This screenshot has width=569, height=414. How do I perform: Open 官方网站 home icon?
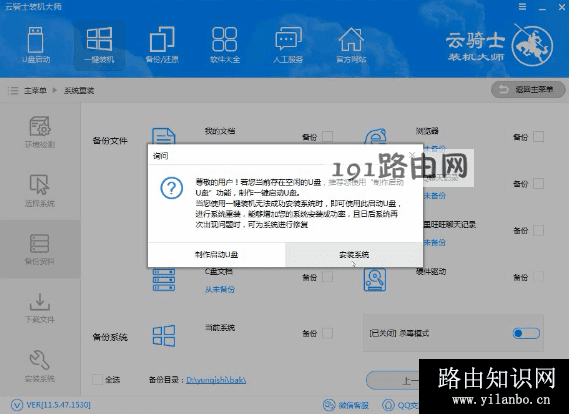351,44
